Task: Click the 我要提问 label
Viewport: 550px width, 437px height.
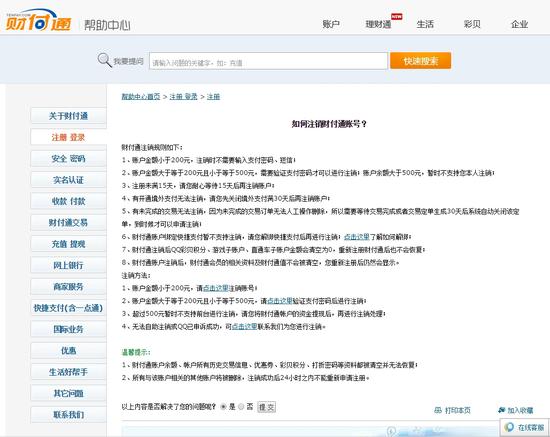Action: (128, 61)
